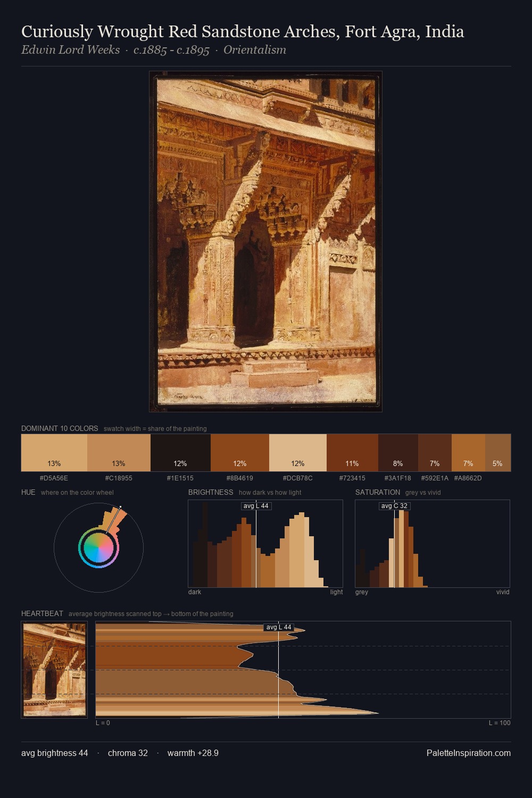Pick the near-black #1E1515 swatch

[180, 453]
